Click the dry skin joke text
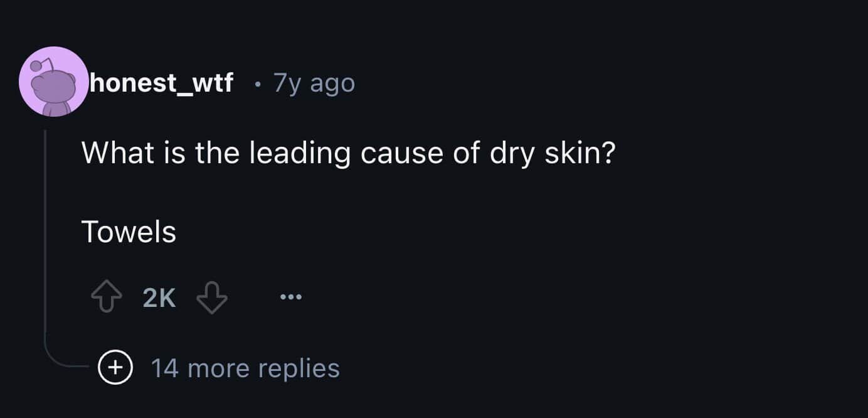This screenshot has width=868, height=418. tap(349, 152)
